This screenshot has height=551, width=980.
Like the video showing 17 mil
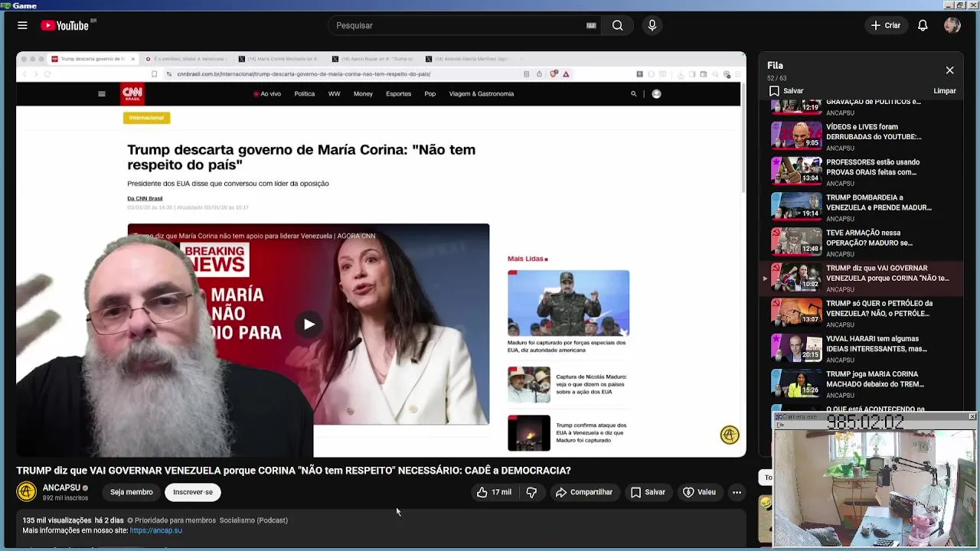[494, 492]
